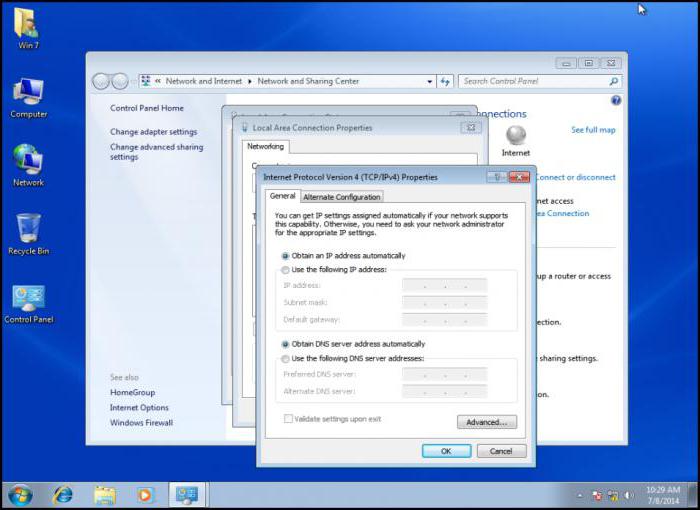This screenshot has width=700, height=510.
Task: Select Obtain DNS server address automatically
Action: pos(285,344)
